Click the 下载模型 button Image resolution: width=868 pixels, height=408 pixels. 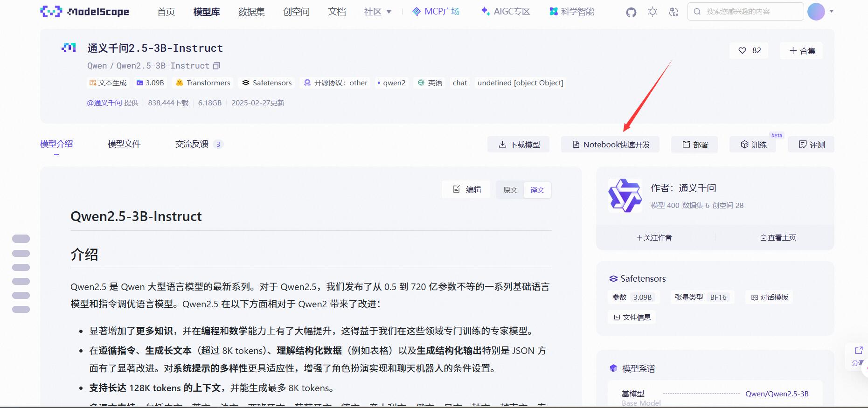pos(519,145)
